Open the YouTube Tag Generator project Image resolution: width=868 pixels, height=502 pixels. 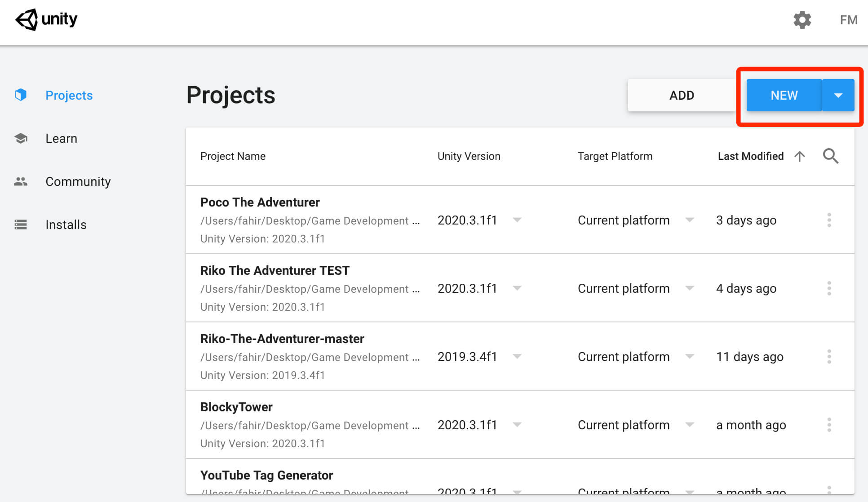point(266,476)
